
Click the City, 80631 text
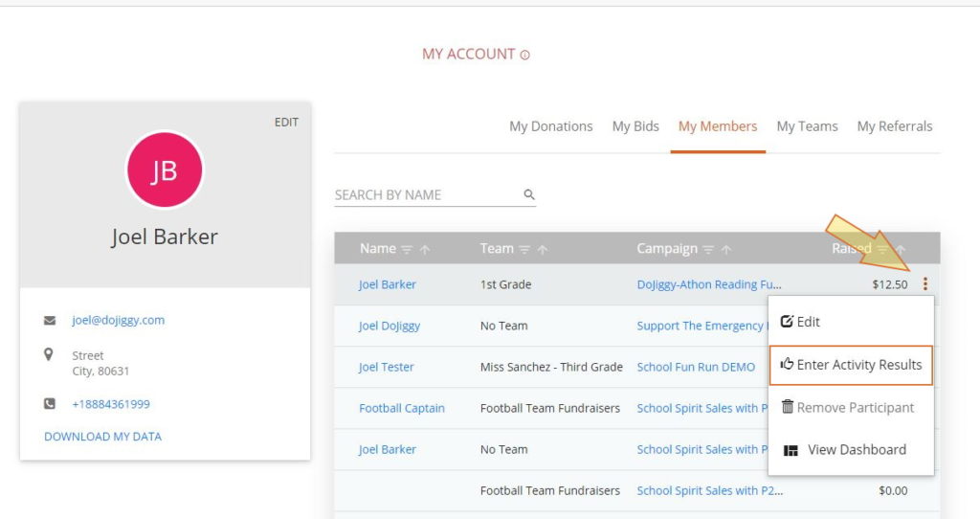click(100, 372)
